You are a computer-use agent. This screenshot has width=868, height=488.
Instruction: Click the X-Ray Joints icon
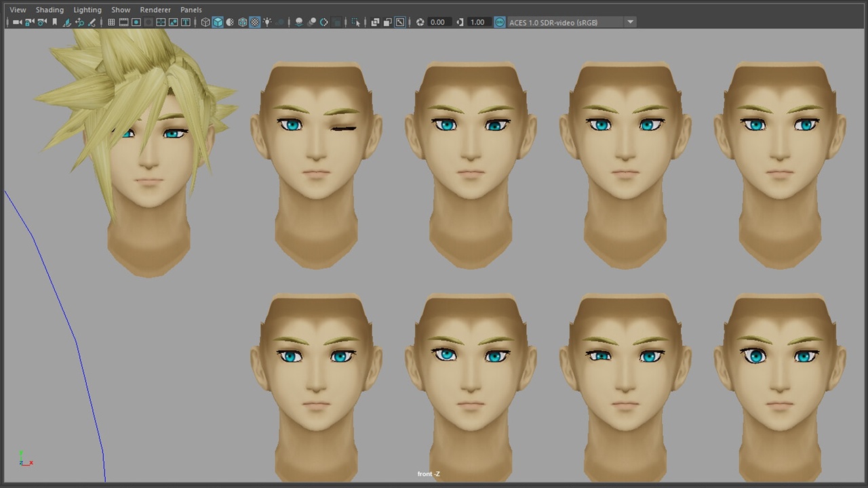[x=400, y=22]
